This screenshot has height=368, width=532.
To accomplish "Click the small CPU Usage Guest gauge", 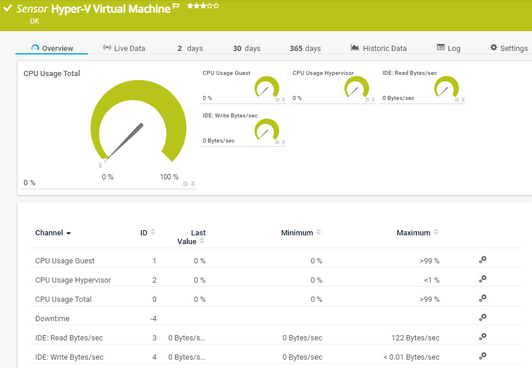I will pos(267,87).
